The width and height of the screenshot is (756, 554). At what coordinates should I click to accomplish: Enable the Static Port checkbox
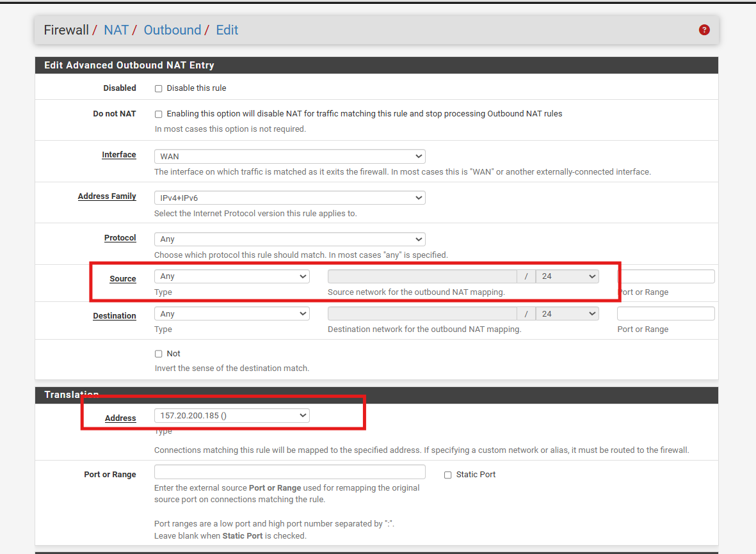[448, 475]
